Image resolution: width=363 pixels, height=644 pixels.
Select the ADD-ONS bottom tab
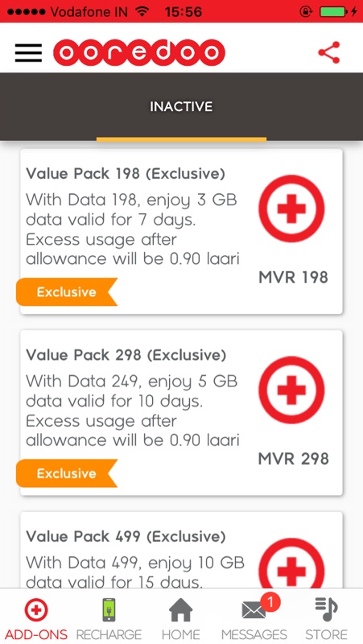pos(36,619)
